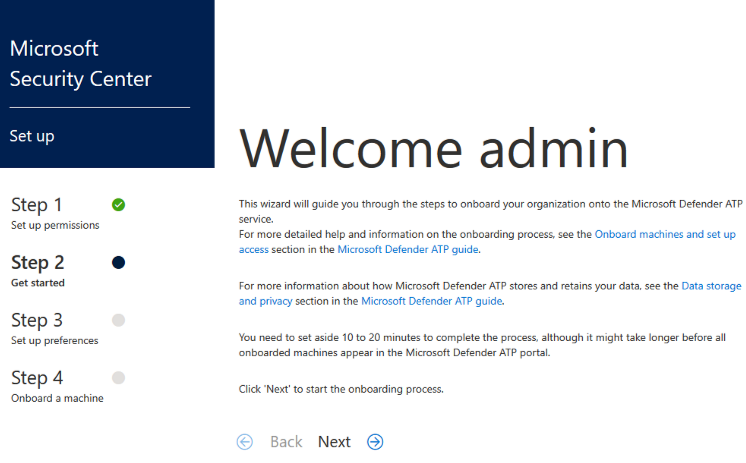Click the green checkmark beside Step 1
This screenshot has width=746, height=463.
[118, 205]
